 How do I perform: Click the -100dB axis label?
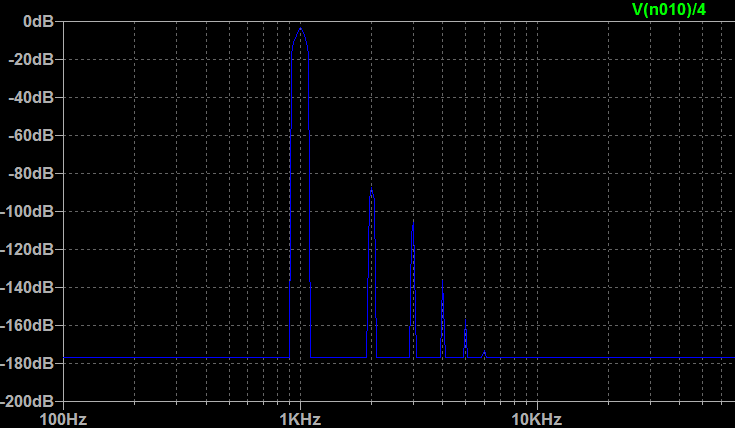[x=27, y=211]
